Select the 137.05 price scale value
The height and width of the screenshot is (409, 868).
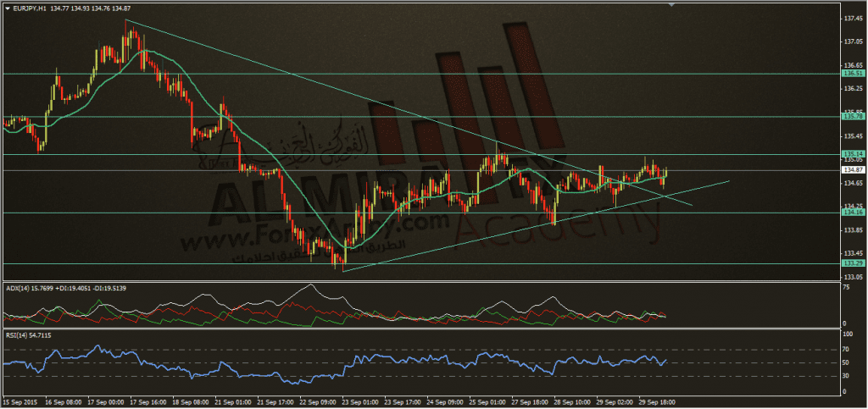coord(853,41)
